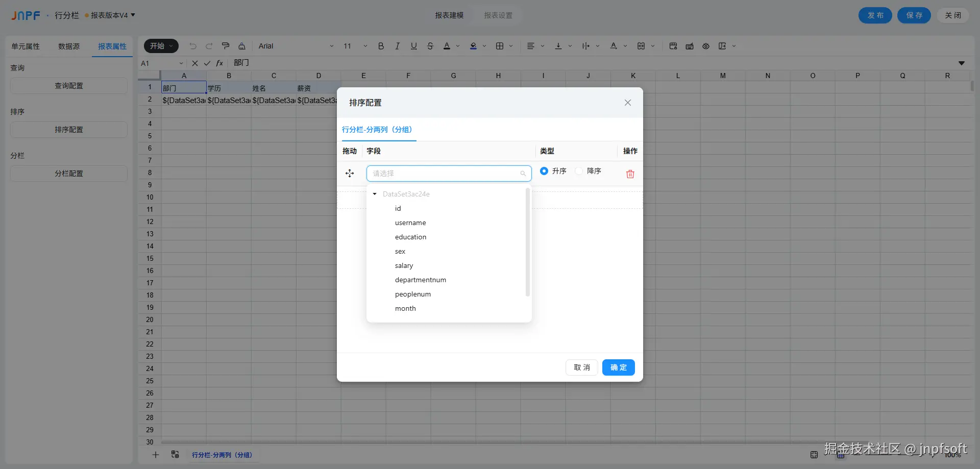Choose the salary field in dropdown list
980x469 pixels.
tap(404, 265)
